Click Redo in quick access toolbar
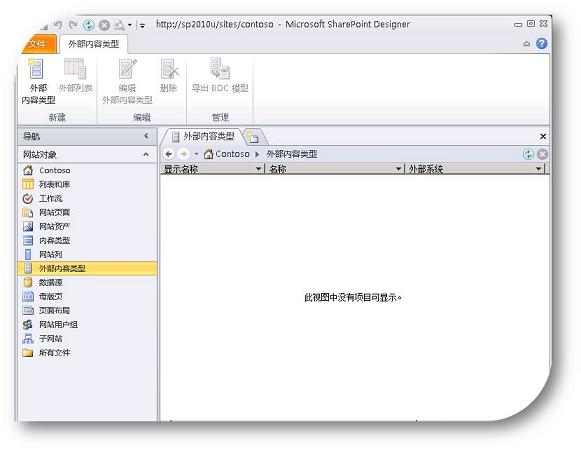Image resolution: width=581 pixels, height=450 pixels. [x=73, y=25]
